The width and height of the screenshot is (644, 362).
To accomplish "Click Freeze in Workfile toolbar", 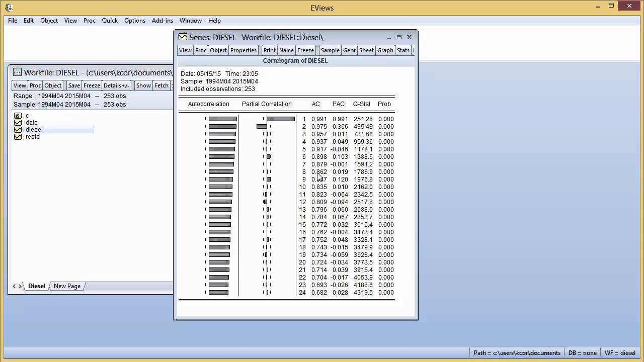I will tap(92, 85).
